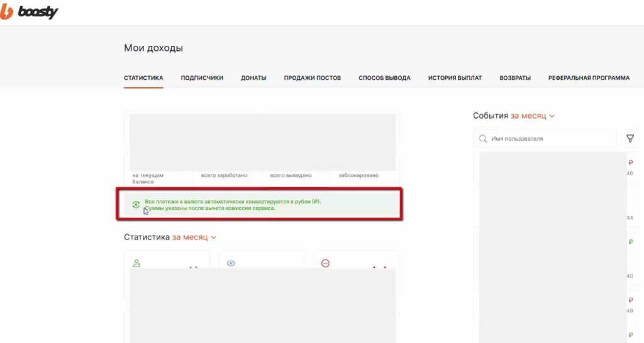Screen dimensions: 644x343
Task: Open the Донаты tab
Action: (x=253, y=78)
